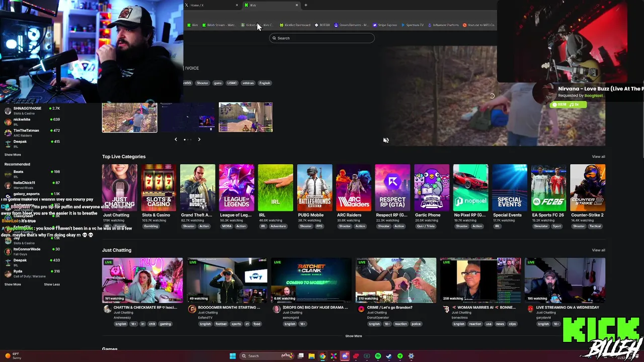
Task: Click garydavid avatar under stream card
Action: click(530, 310)
